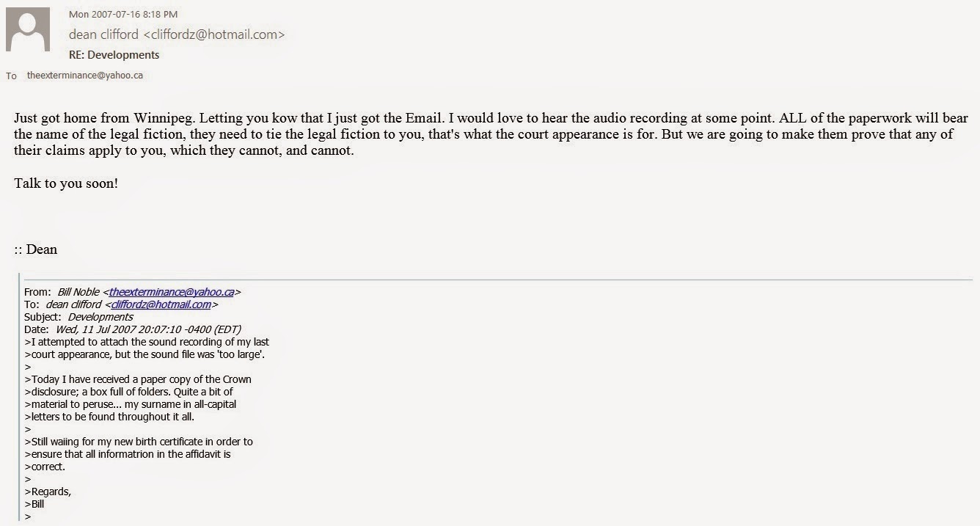Click the quoted 'Subject: Developments' line
The height and width of the screenshot is (526, 980).
(x=78, y=317)
